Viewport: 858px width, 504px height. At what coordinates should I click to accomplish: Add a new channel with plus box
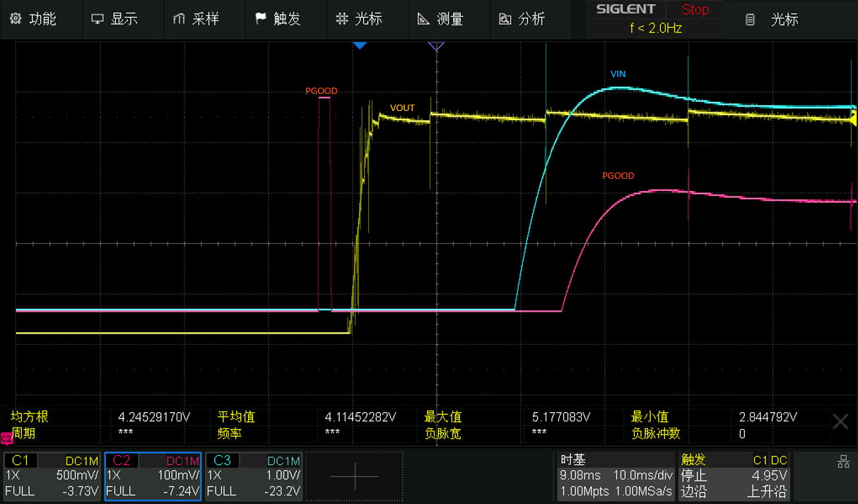click(355, 477)
